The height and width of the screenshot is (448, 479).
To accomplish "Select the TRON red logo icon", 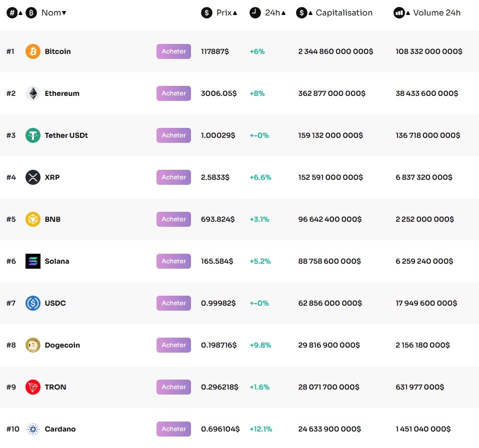I will click(x=33, y=387).
